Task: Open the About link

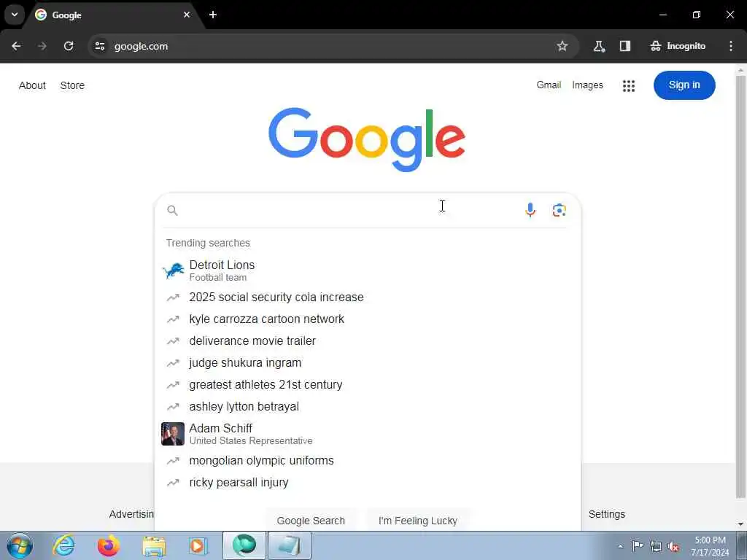Action: pyautogui.click(x=32, y=85)
